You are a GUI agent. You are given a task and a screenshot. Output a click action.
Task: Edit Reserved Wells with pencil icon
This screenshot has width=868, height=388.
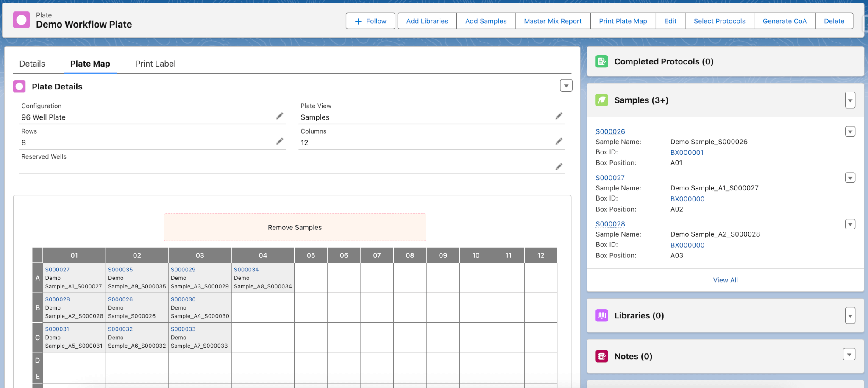[x=559, y=167]
